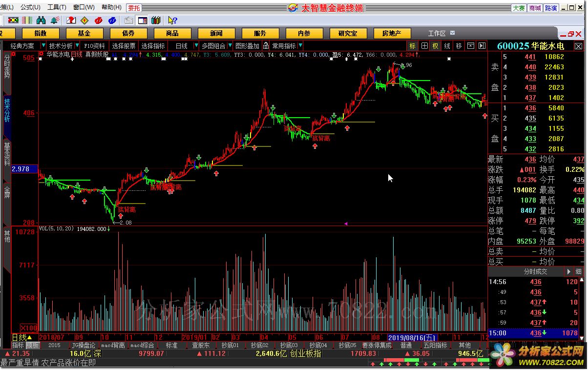Click the 图形叠加 toolbar button

click(247, 46)
